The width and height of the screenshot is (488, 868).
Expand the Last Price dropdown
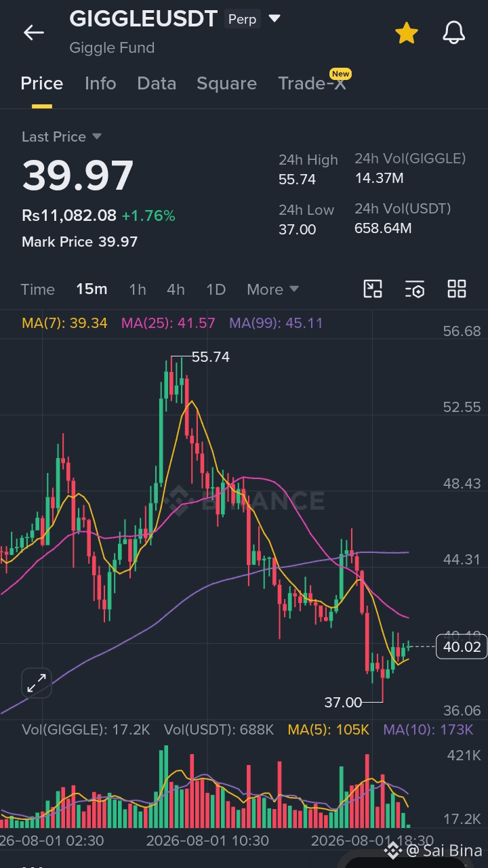pos(62,137)
